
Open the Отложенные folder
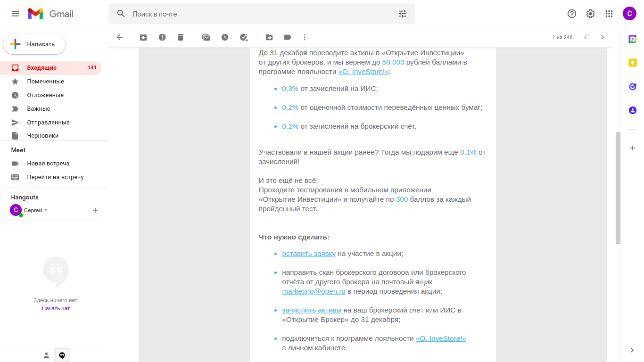tap(51, 95)
